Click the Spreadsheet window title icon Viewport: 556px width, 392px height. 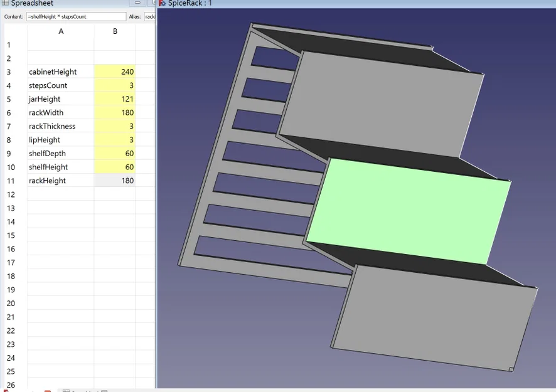5,3
